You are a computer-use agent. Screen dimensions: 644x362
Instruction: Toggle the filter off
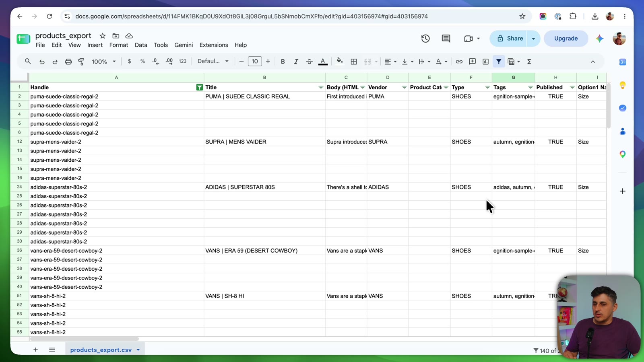499,62
